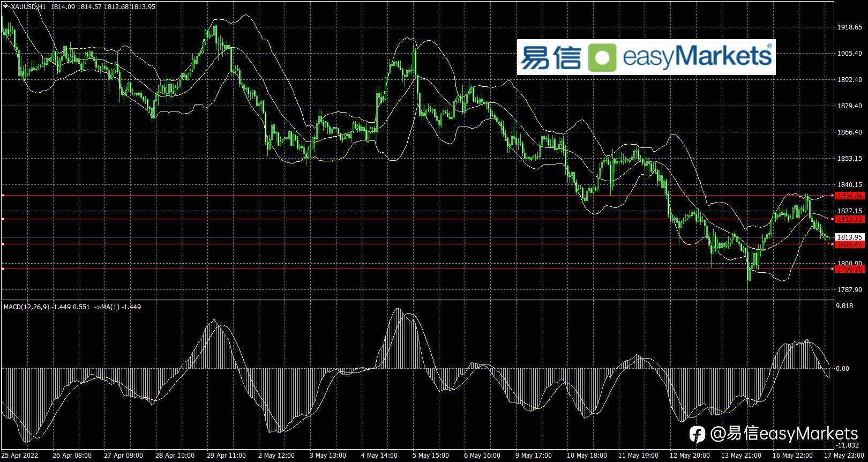This screenshot has width=868, height=462.
Task: Click the XAUUSD,H1 symbol label
Action: [x=28, y=7]
